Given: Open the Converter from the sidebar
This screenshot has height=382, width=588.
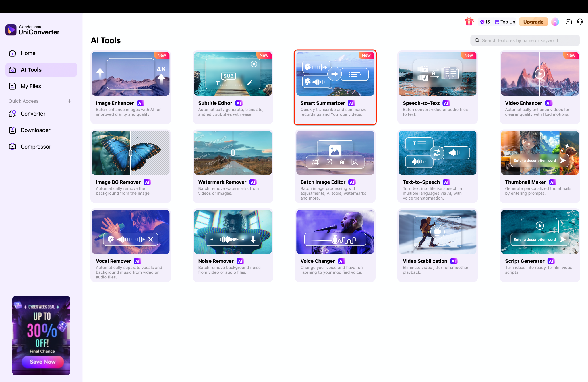Looking at the screenshot, I should click(x=33, y=114).
